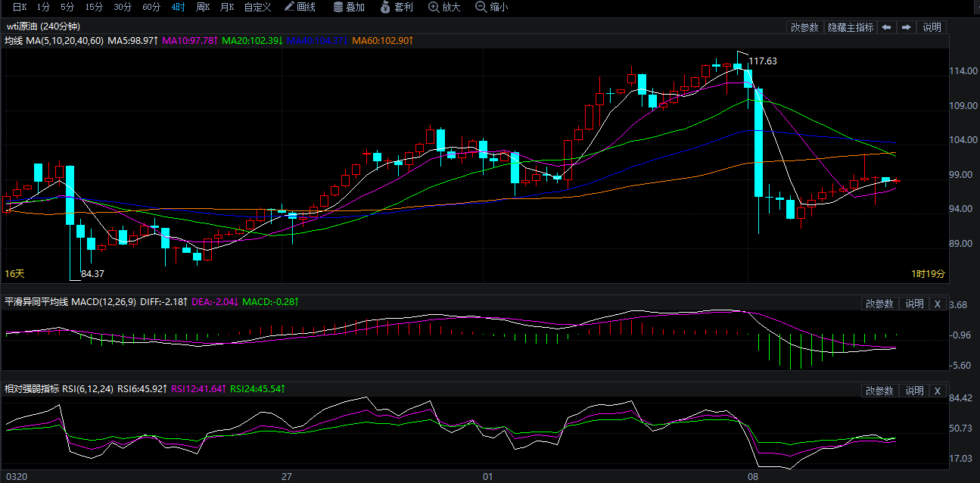Close the MACD panel with X
980x483 pixels.
coord(937,304)
